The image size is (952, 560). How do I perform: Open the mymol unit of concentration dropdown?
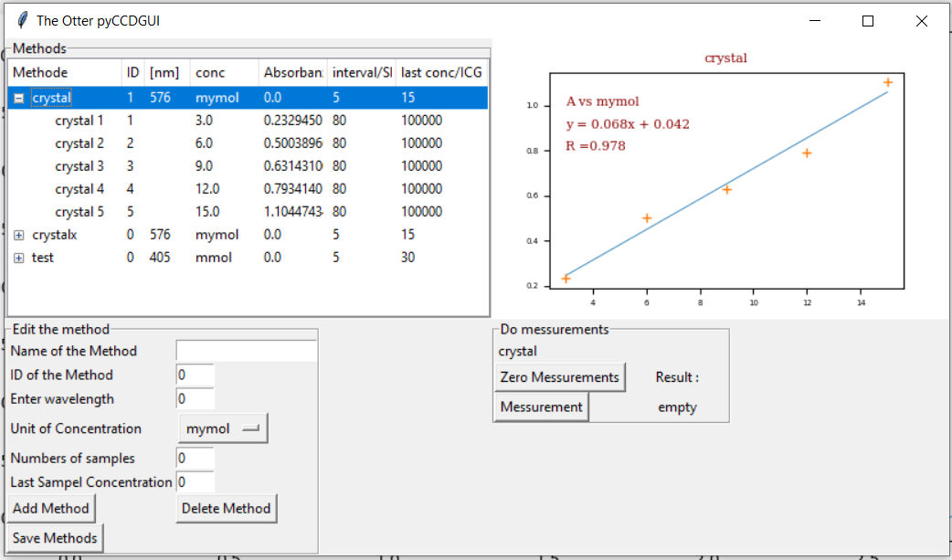coord(222,428)
